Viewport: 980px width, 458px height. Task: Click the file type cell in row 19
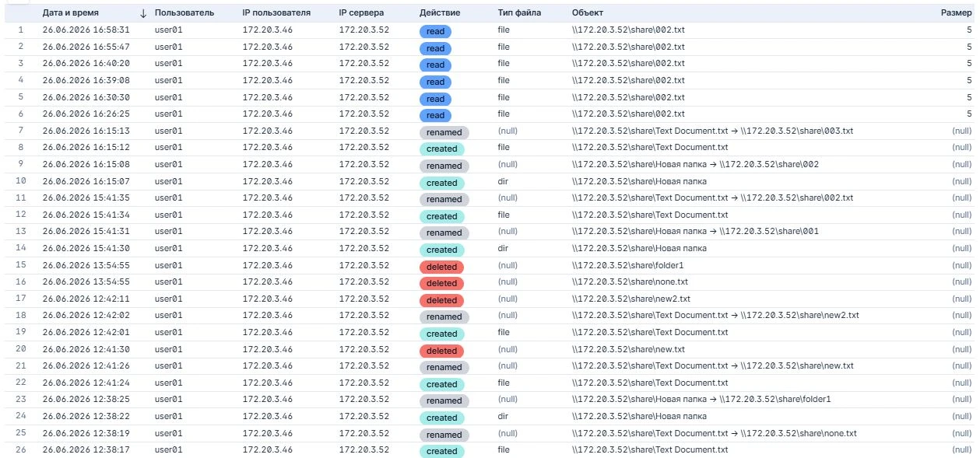coord(504,333)
